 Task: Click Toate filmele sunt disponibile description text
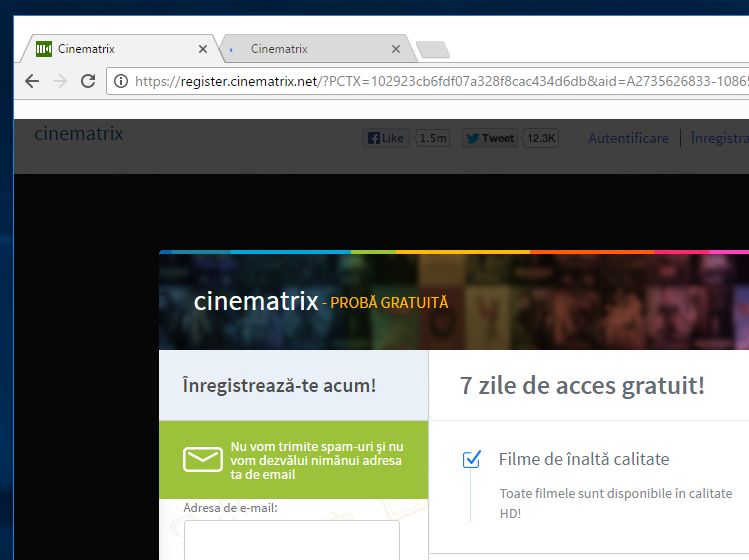pos(616,503)
